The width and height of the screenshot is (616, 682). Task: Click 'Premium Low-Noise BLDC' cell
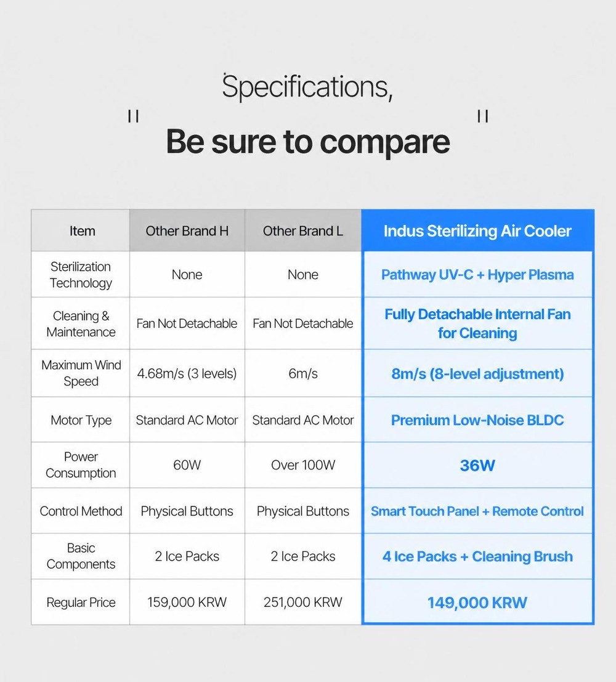[477, 420]
